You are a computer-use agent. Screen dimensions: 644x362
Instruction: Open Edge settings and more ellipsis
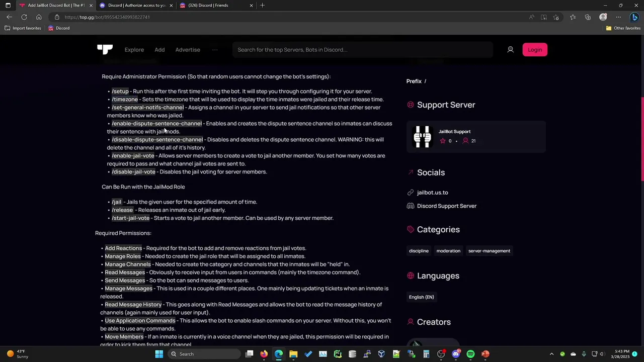pos(618,17)
